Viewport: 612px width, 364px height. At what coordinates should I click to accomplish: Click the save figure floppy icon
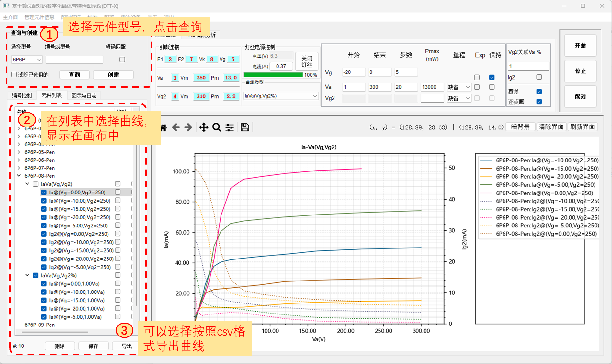tap(245, 127)
